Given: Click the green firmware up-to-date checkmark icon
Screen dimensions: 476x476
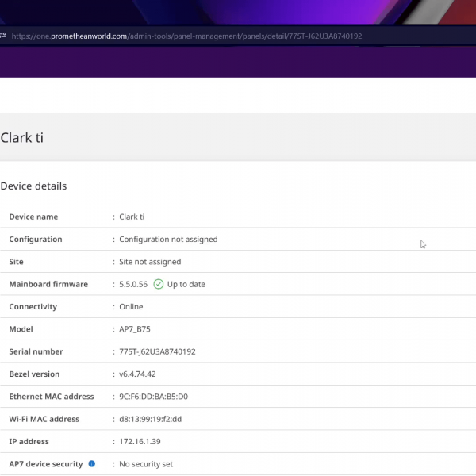Looking at the screenshot, I should click(x=159, y=284).
